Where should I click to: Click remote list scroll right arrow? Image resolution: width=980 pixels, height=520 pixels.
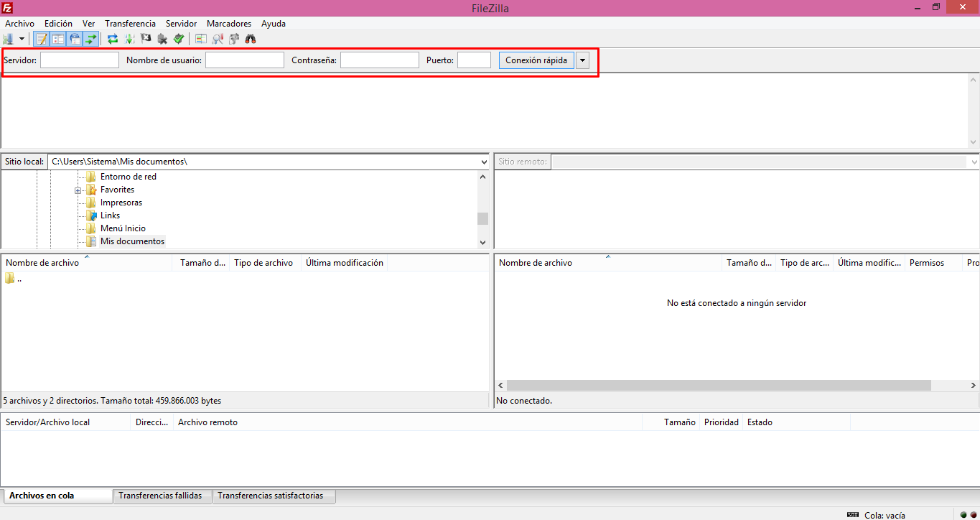[x=973, y=386]
